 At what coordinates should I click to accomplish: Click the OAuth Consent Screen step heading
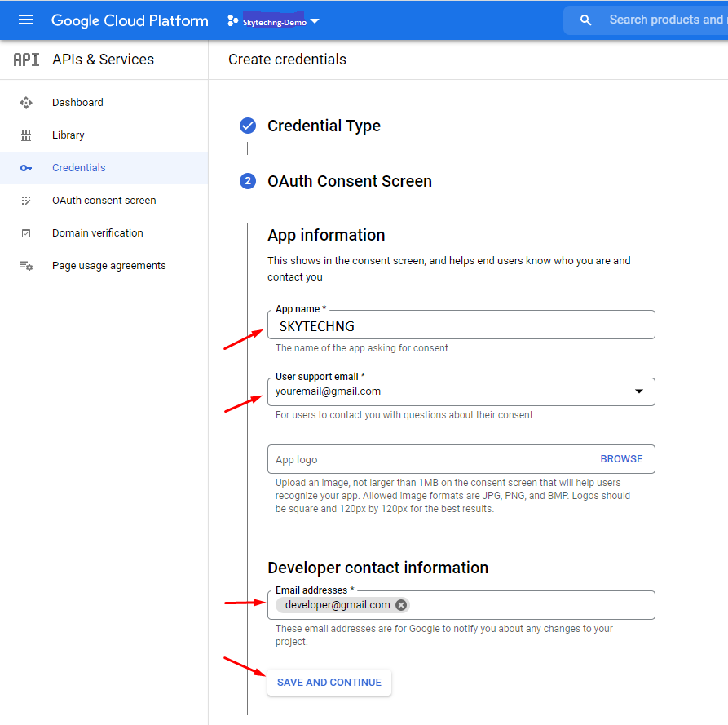click(349, 181)
